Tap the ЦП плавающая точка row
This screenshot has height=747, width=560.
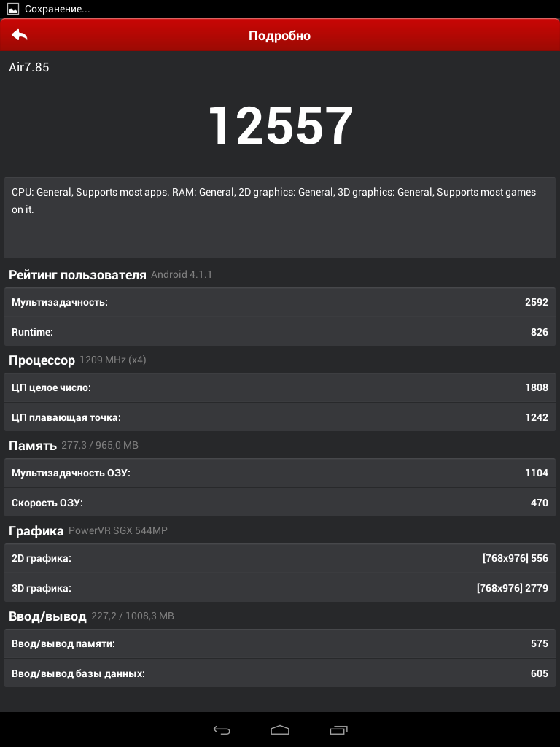280,417
